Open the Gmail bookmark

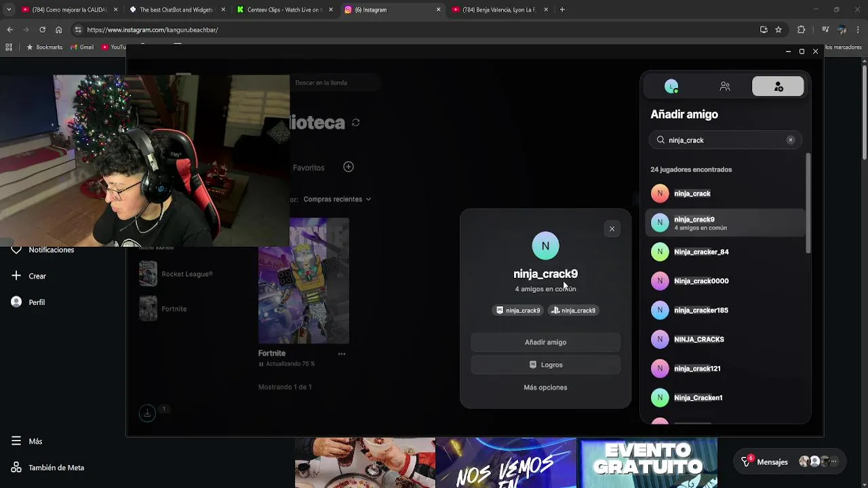click(82, 47)
